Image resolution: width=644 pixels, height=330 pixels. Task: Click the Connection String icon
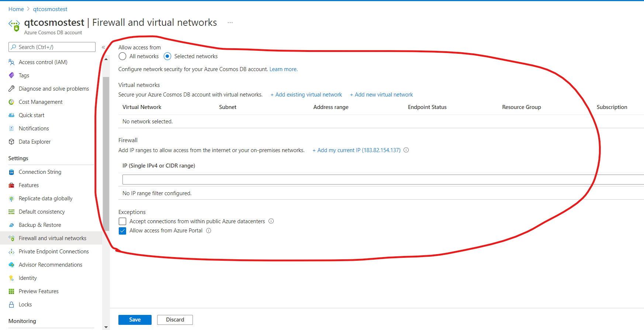(11, 172)
